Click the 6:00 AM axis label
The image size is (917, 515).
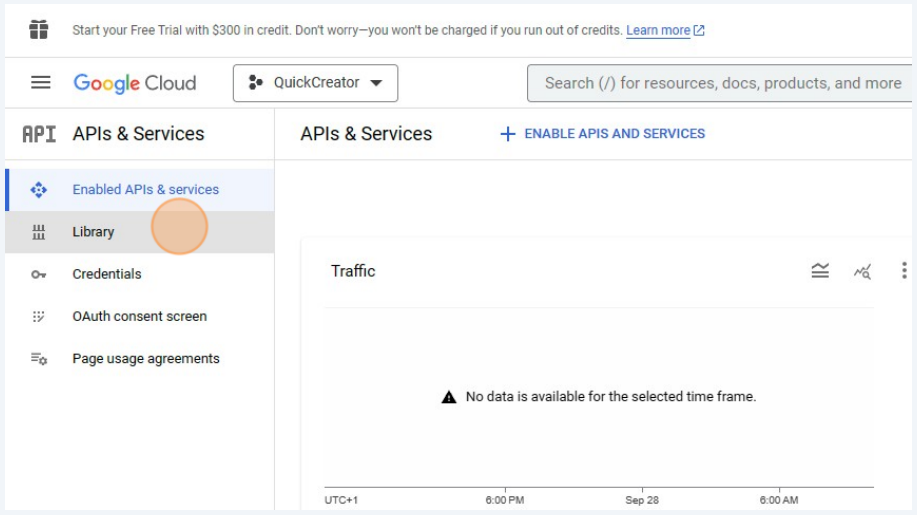pos(779,500)
